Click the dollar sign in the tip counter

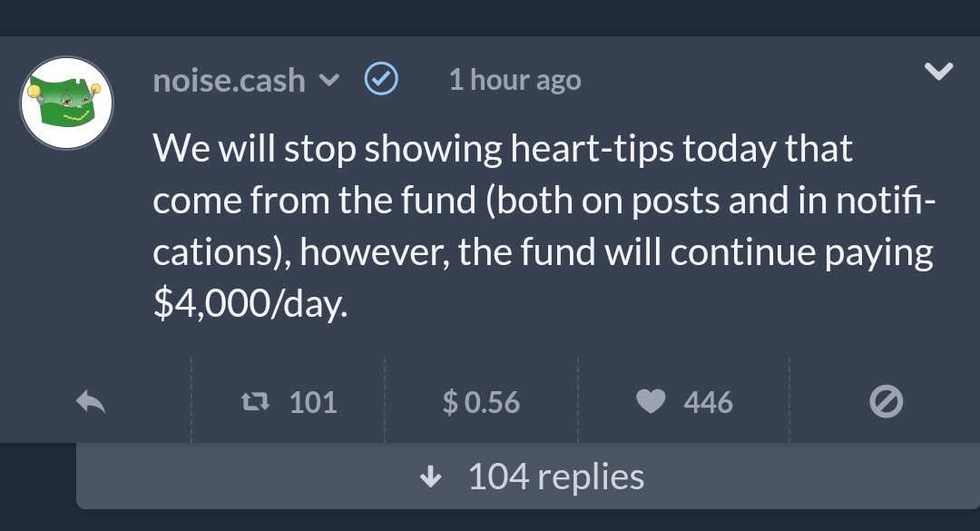coord(450,402)
